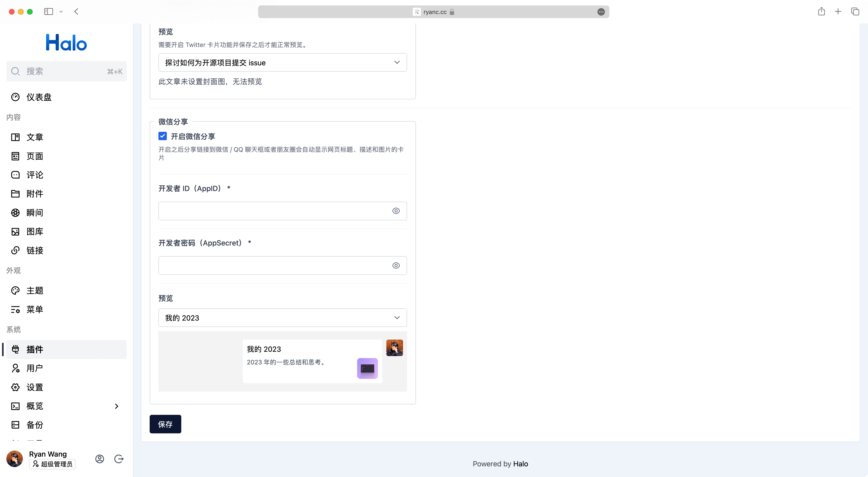Click the logout icon beside Ryan Wang

coord(119,459)
